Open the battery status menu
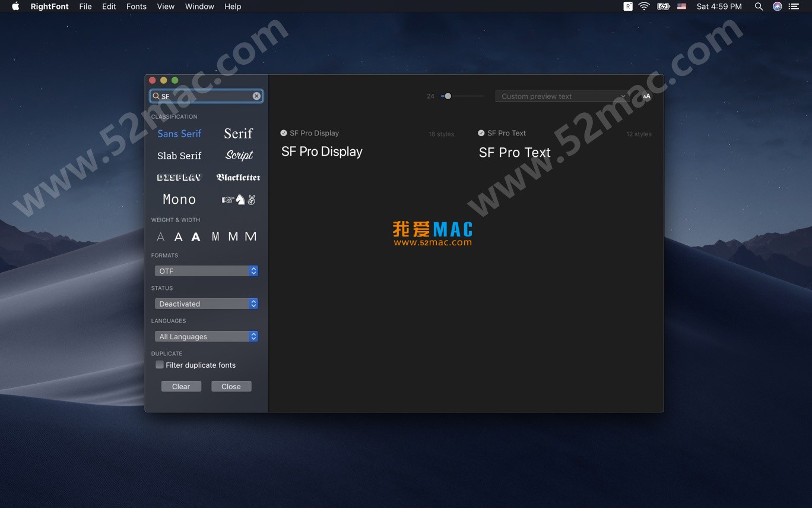The width and height of the screenshot is (812, 508). (x=663, y=7)
